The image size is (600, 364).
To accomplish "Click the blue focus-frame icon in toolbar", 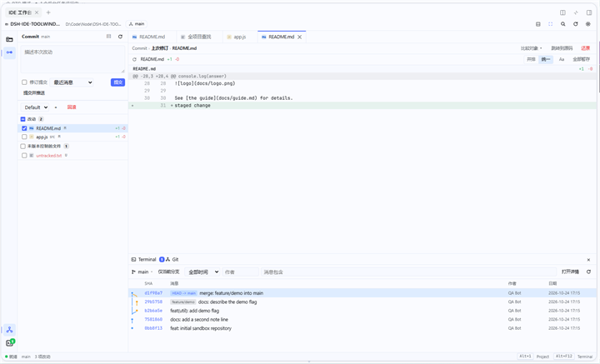I will (x=550, y=24).
